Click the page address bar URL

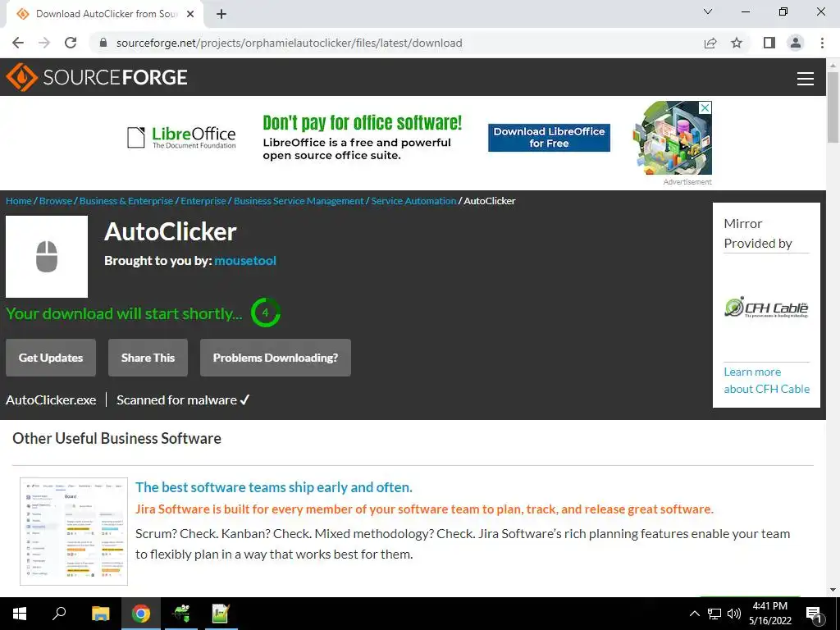click(x=290, y=43)
